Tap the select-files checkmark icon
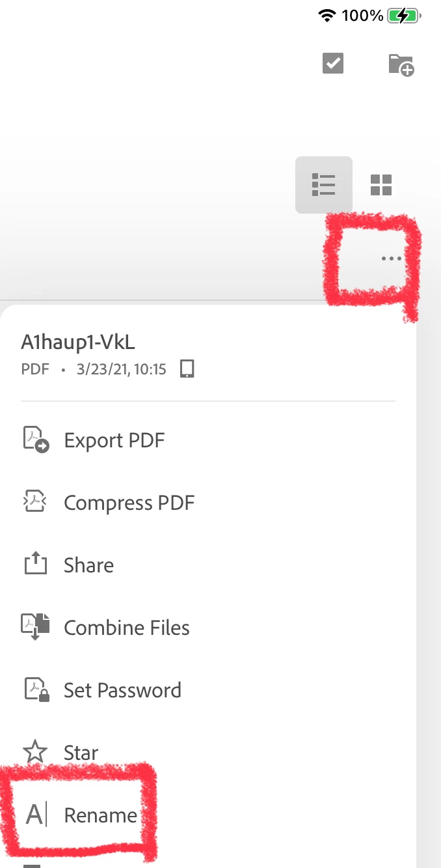Viewport: 441px width, 868px height. (x=333, y=63)
